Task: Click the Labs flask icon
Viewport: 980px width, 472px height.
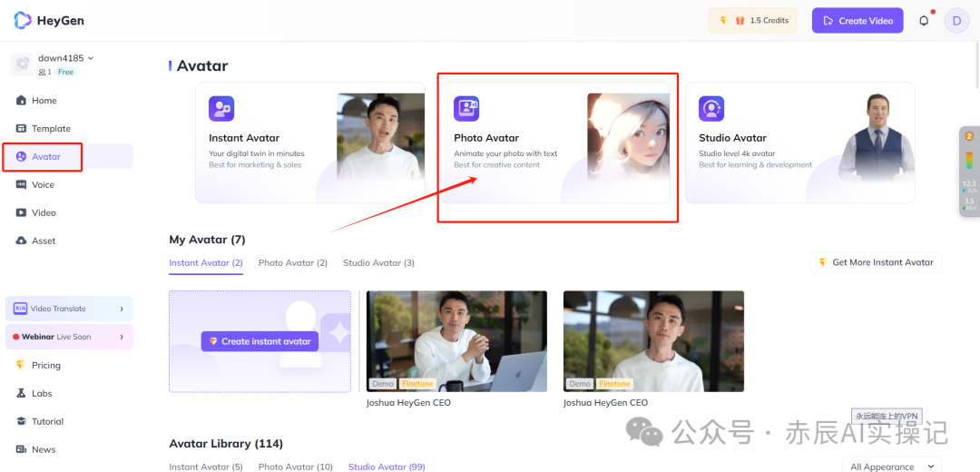Action: click(21, 393)
